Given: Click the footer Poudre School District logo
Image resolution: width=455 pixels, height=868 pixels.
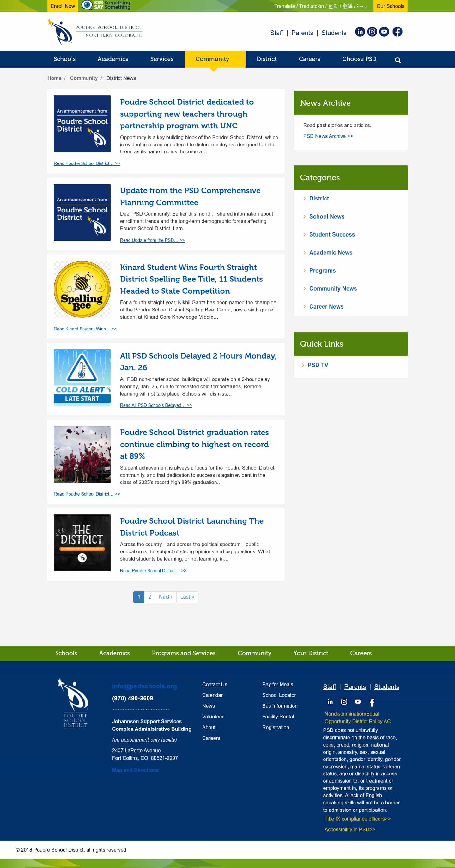Looking at the screenshot, I should click(x=73, y=703).
